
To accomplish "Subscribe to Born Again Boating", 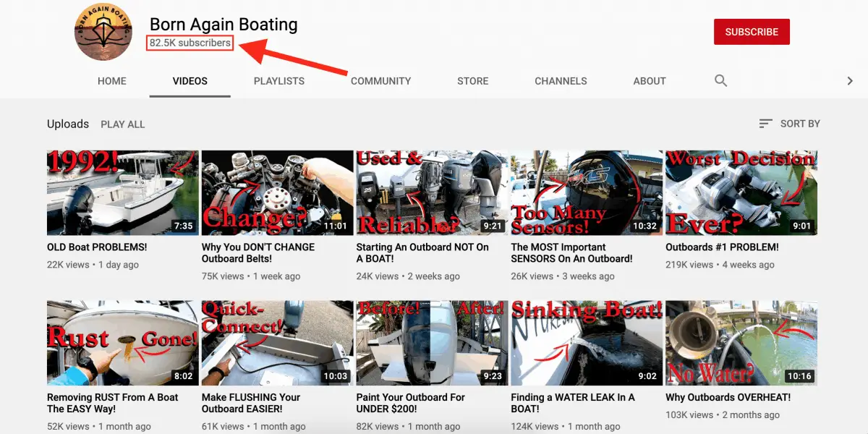I will [x=752, y=32].
